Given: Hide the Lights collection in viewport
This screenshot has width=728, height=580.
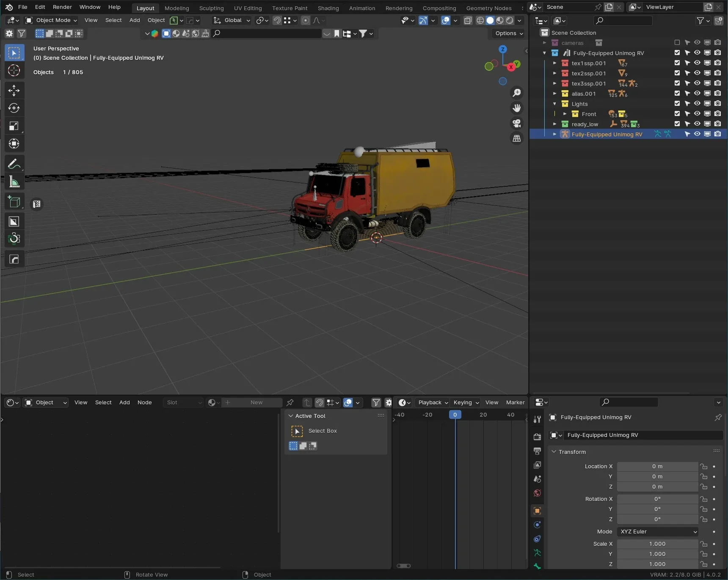Looking at the screenshot, I should [697, 104].
